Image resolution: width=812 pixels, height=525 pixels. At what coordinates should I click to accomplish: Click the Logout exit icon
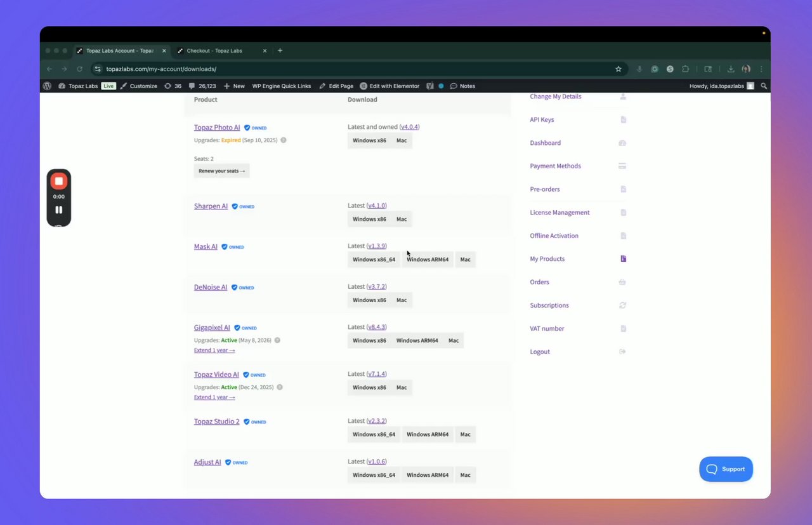point(622,352)
